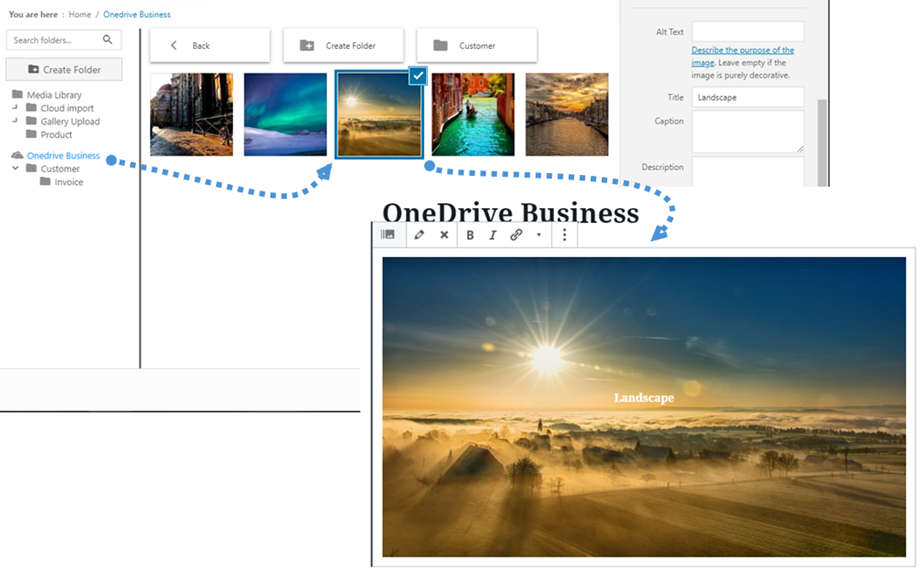Collapse the Customer folder tree

(16, 169)
